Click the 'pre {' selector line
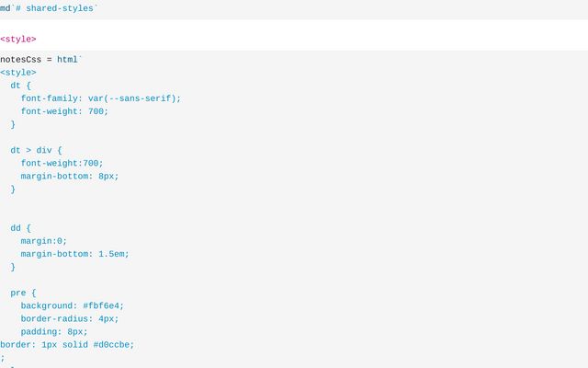This screenshot has width=588, height=368. [x=23, y=293]
